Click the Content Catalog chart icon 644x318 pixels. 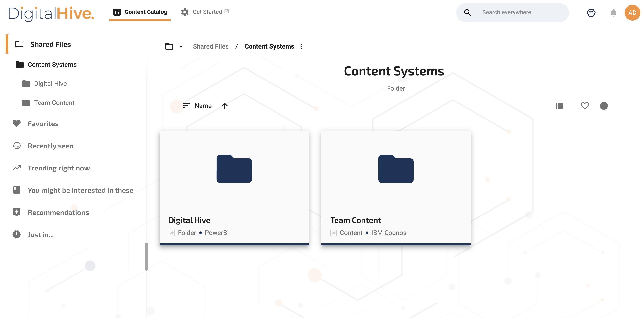click(117, 12)
